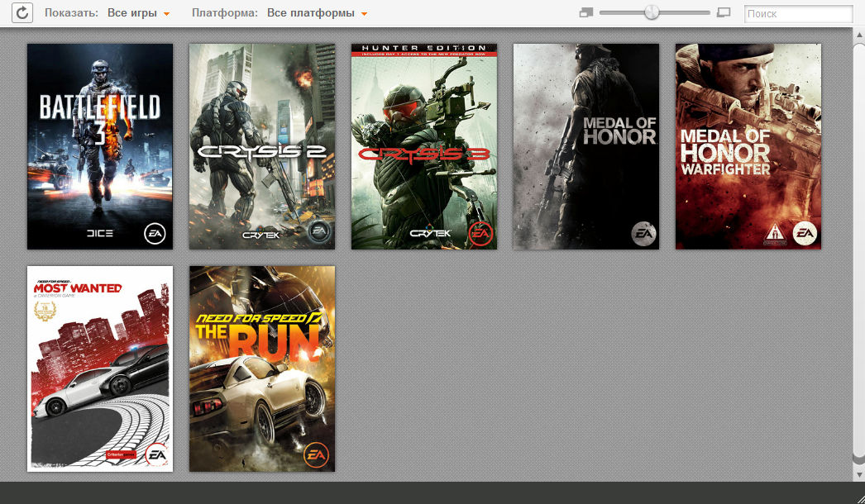Click the vertical scrollbar track
This screenshot has width=865, height=504.
coord(859,254)
